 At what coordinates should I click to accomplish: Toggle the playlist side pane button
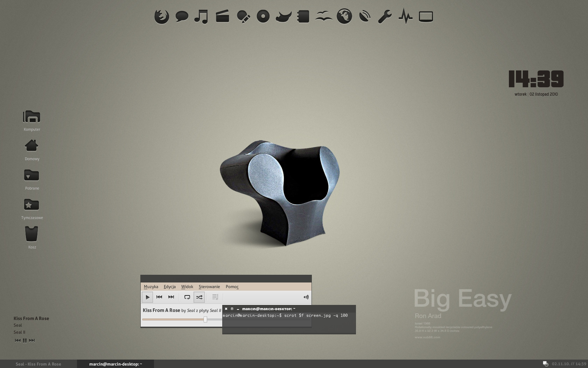215,297
